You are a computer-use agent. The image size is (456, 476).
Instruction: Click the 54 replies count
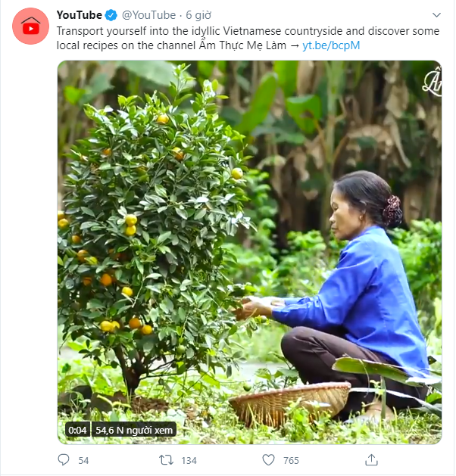(x=83, y=461)
